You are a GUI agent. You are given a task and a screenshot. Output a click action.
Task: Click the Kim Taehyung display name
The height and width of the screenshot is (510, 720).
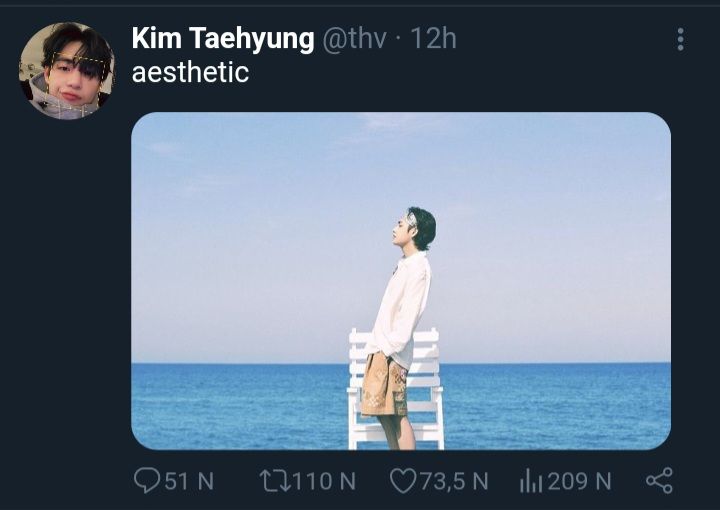click(x=223, y=39)
